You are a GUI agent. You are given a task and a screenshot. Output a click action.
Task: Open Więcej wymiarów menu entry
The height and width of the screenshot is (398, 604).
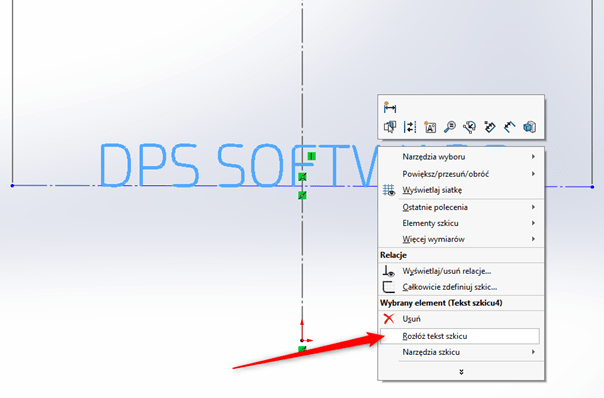(461, 239)
